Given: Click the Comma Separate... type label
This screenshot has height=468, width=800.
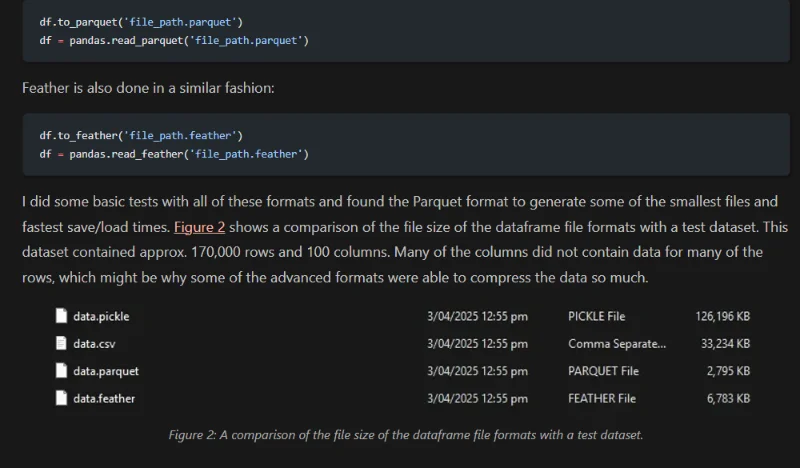Looking at the screenshot, I should point(616,344).
